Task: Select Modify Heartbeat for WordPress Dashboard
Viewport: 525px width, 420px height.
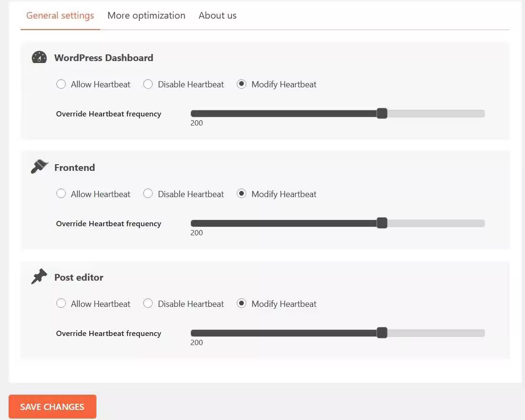Action: pos(241,84)
